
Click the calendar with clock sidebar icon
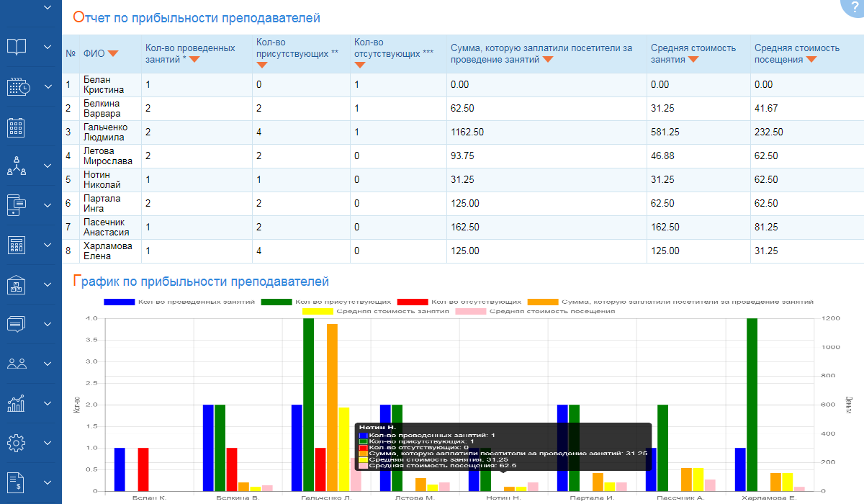click(18, 87)
